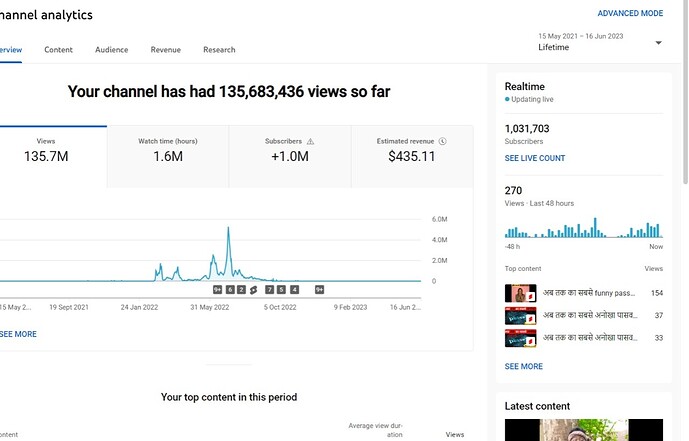
Task: Switch to the Audience tab
Action: click(112, 50)
